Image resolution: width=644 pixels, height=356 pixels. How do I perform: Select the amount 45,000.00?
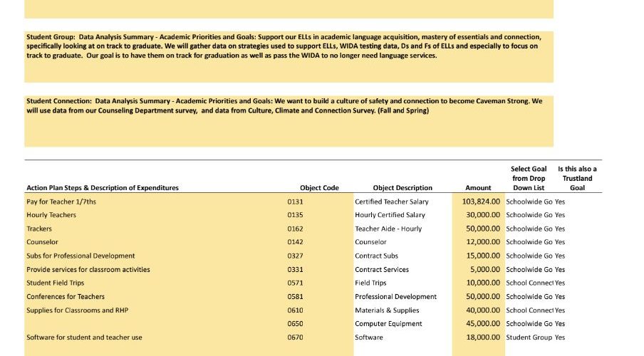click(x=483, y=323)
